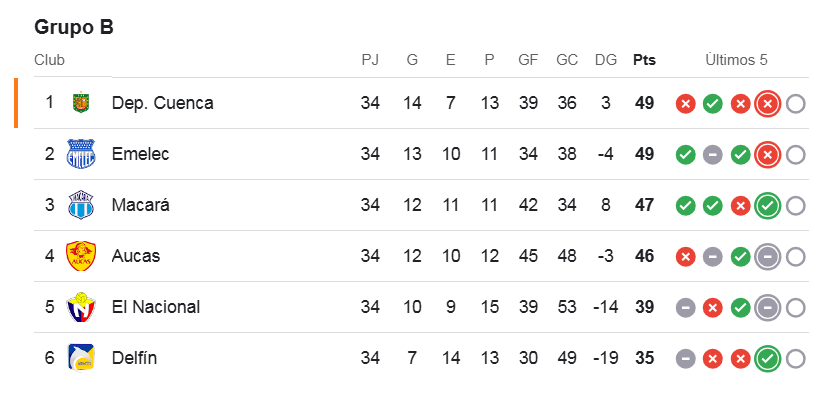The height and width of the screenshot is (407, 830).
Task: Select Aucas's empty upcoming match circle
Action: coord(796,256)
